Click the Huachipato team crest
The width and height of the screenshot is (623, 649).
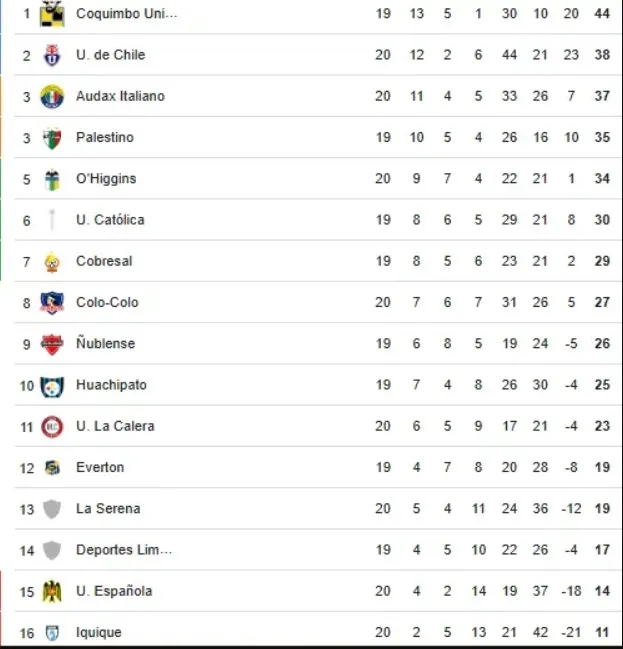pyautogui.click(x=52, y=386)
